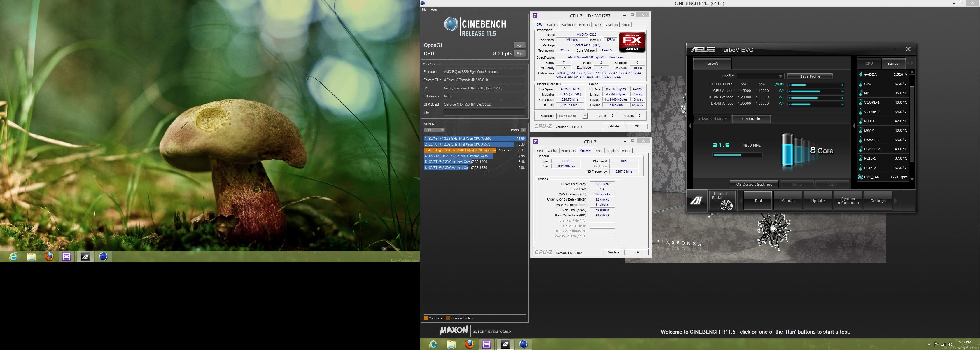Open Internet Explorer from the taskbar beside the clock

point(433,344)
